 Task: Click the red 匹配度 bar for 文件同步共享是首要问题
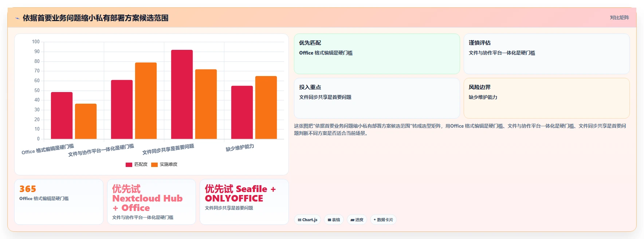[x=182, y=94]
